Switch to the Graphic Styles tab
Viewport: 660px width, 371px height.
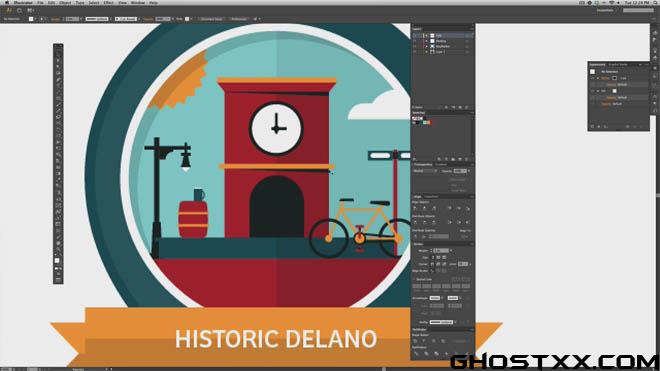point(617,64)
